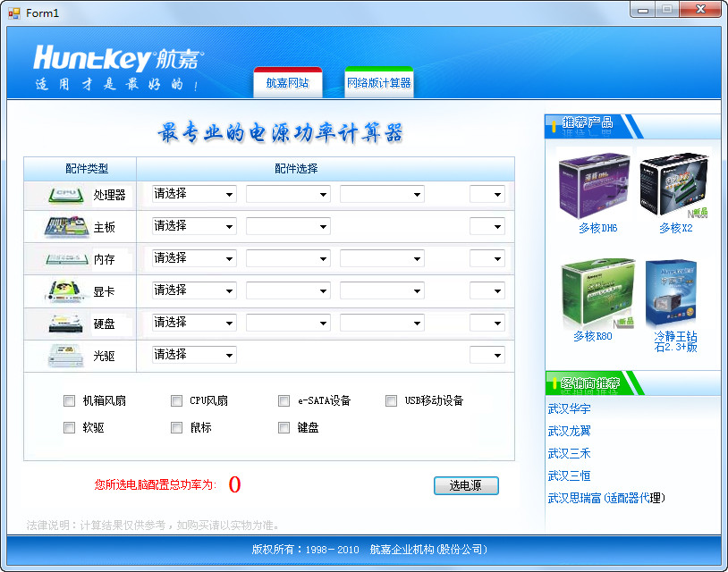Open the 冷静王钻石2.3+版 product image
The width and height of the screenshot is (728, 572).
pyautogui.click(x=672, y=293)
